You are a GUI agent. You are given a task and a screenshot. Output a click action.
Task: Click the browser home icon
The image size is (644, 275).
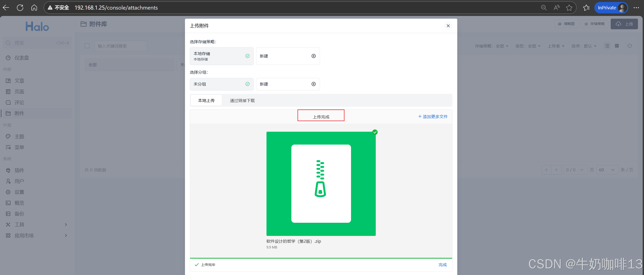pyautogui.click(x=34, y=8)
